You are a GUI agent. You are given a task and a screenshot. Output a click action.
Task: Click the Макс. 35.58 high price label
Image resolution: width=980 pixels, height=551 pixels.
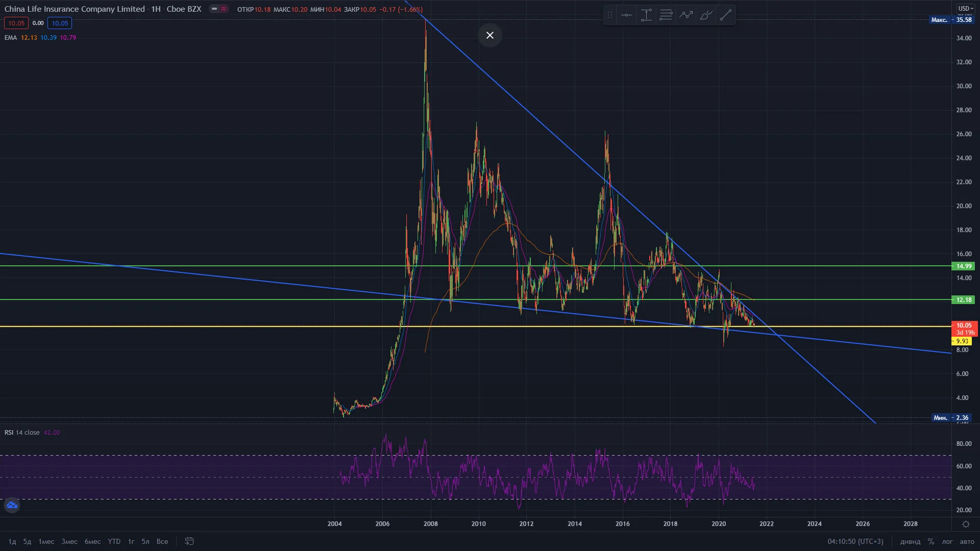[x=952, y=20]
